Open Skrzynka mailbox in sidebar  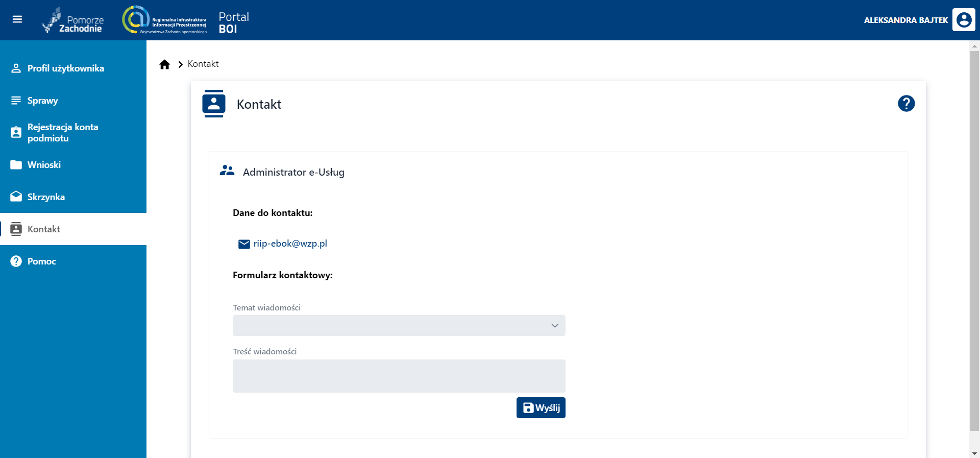pyautogui.click(x=46, y=197)
